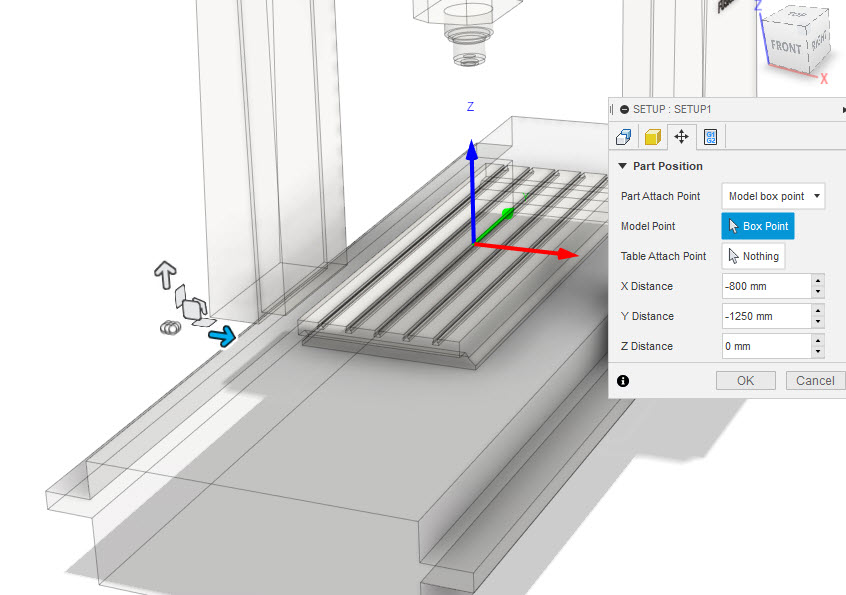Open the Setup tab with the body icon
This screenshot has height=595, width=846.
coord(624,136)
